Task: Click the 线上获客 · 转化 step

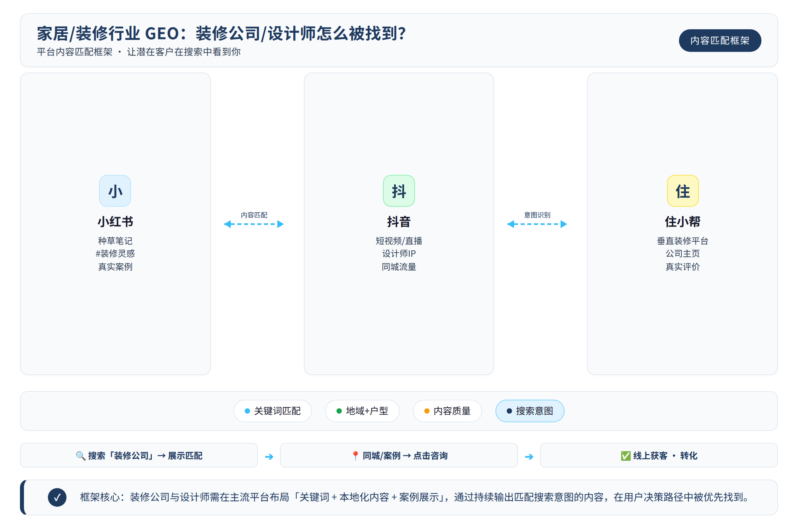Action: (x=659, y=455)
